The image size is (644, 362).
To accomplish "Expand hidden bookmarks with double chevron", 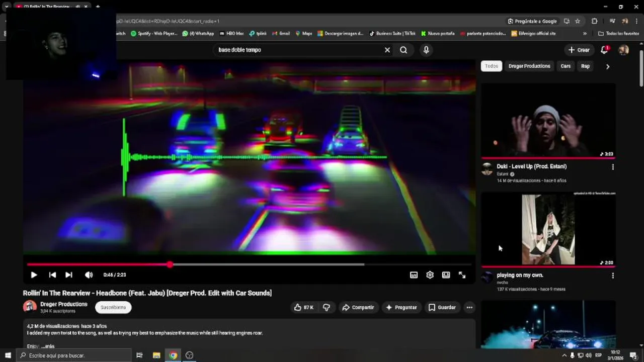I will tap(585, 34).
